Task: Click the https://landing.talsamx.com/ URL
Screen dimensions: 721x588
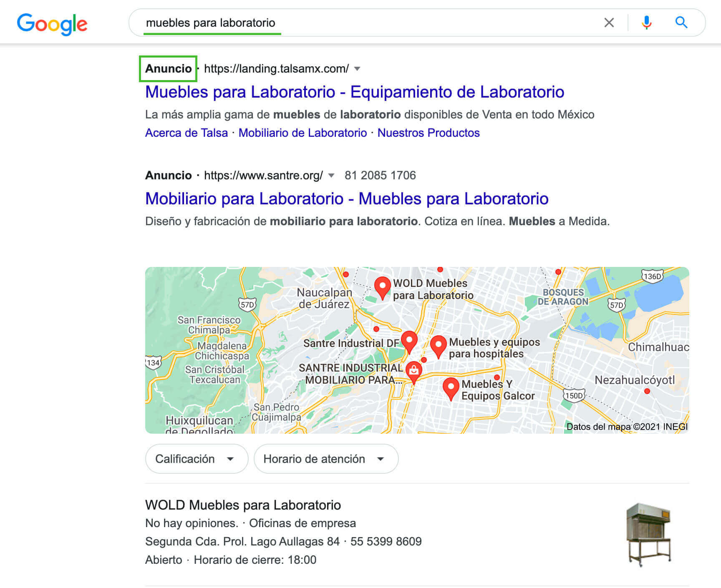Action: (x=276, y=68)
